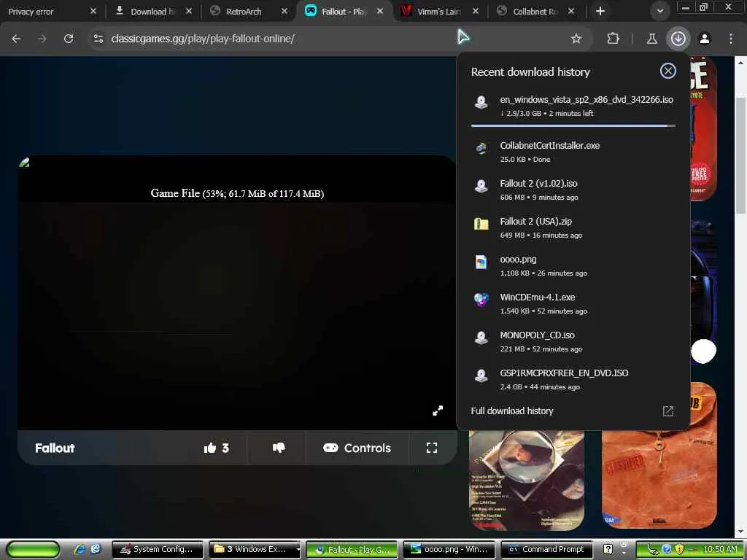The width and height of the screenshot is (747, 560).
Task: Click the page scrollbar down arrow
Action: point(740,531)
